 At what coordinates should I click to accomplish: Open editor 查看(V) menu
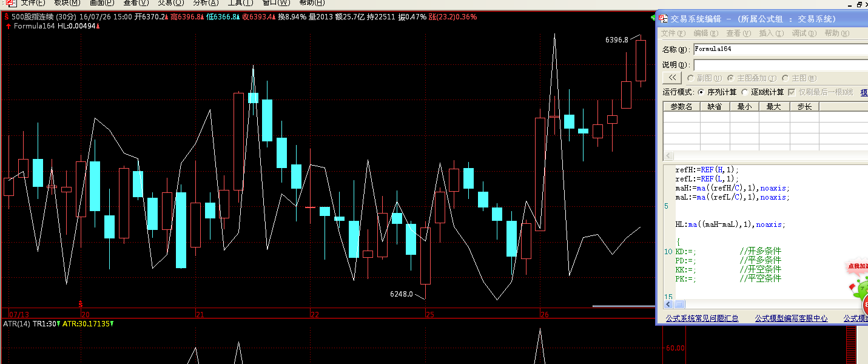[739, 33]
